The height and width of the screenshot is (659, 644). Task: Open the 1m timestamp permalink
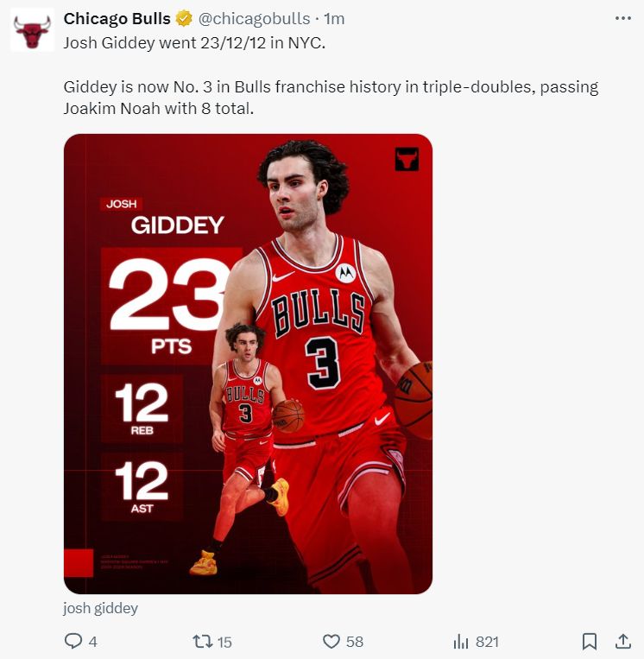(334, 19)
